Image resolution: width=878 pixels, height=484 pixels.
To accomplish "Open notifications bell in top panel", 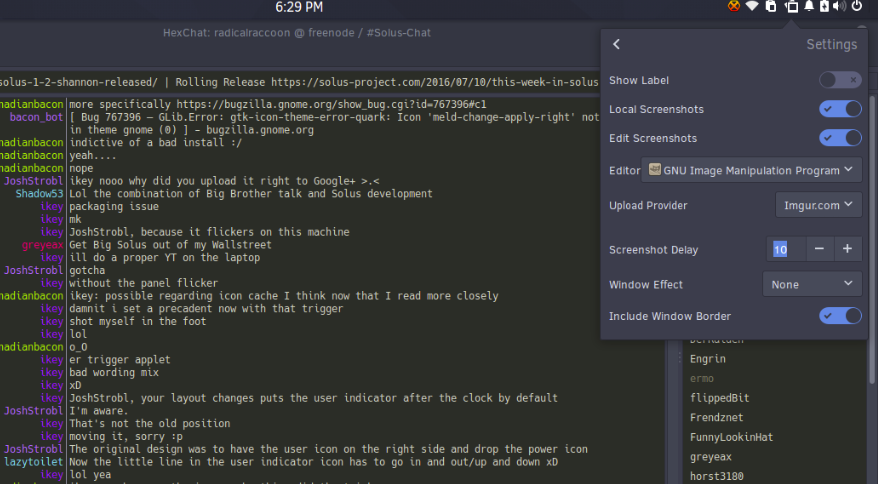I will tap(809, 6).
